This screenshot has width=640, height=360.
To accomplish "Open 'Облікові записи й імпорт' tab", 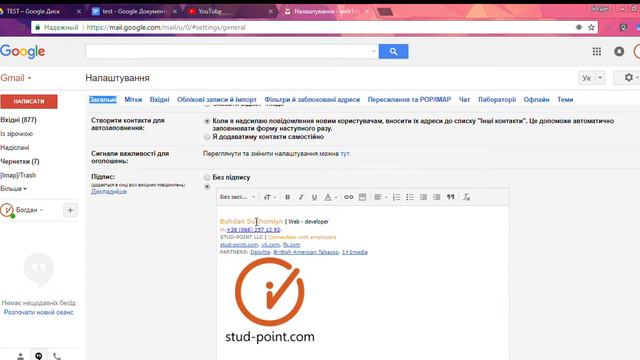I will click(x=217, y=100).
